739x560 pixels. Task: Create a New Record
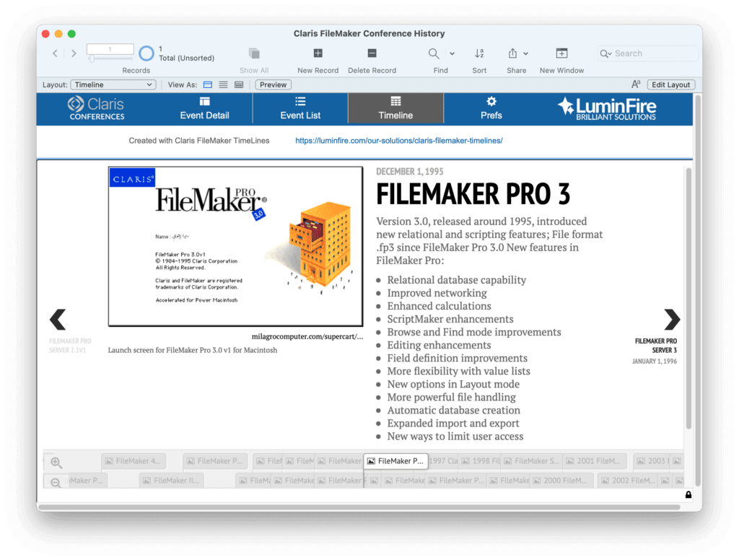(318, 53)
